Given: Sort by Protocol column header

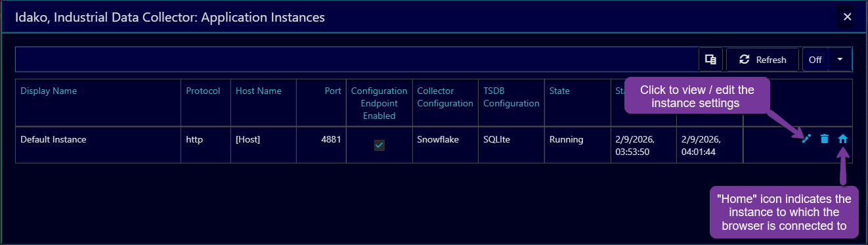Looking at the screenshot, I should (x=203, y=91).
